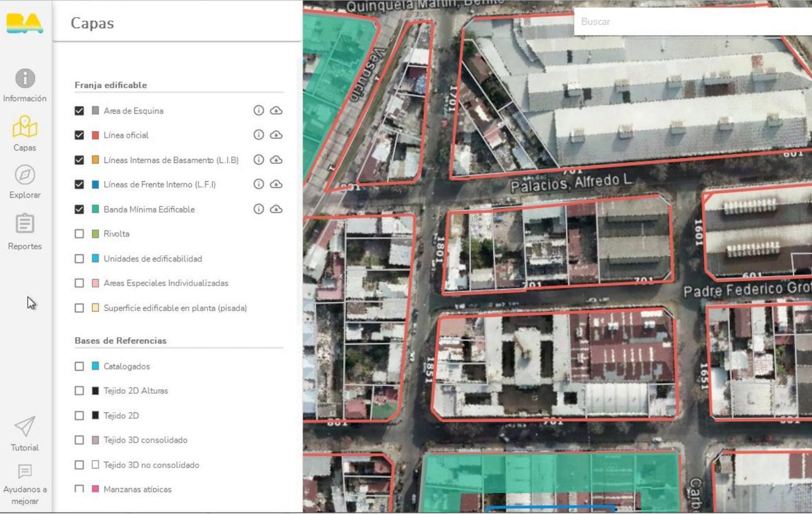Toggle the Tejido 2D Alturas checkbox
This screenshot has width=812, height=514.
79,391
